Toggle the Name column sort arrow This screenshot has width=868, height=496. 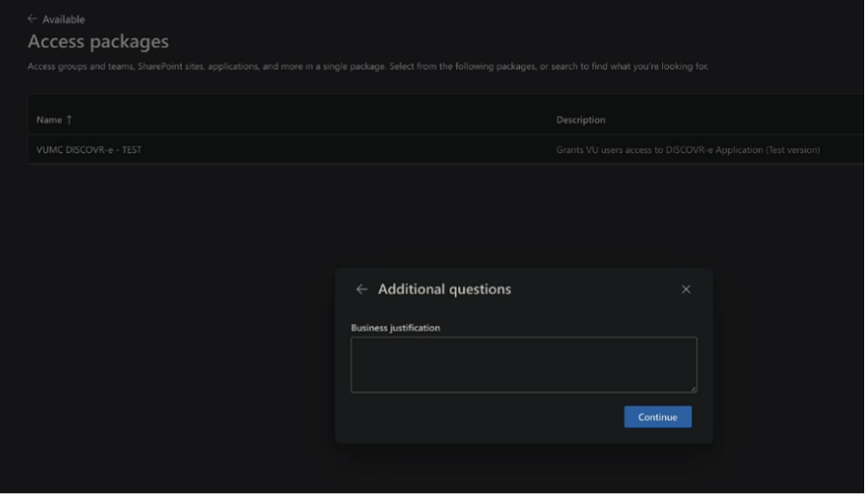(x=70, y=120)
